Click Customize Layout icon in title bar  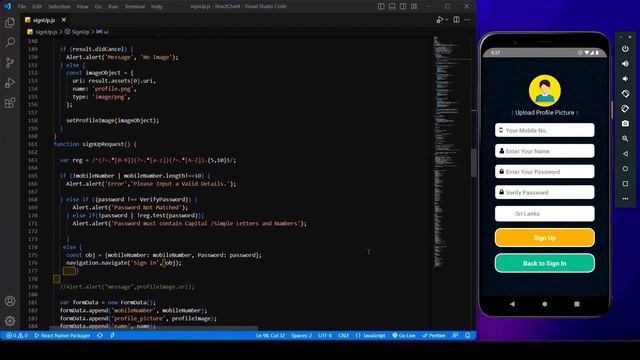pyautogui.click(x=414, y=6)
